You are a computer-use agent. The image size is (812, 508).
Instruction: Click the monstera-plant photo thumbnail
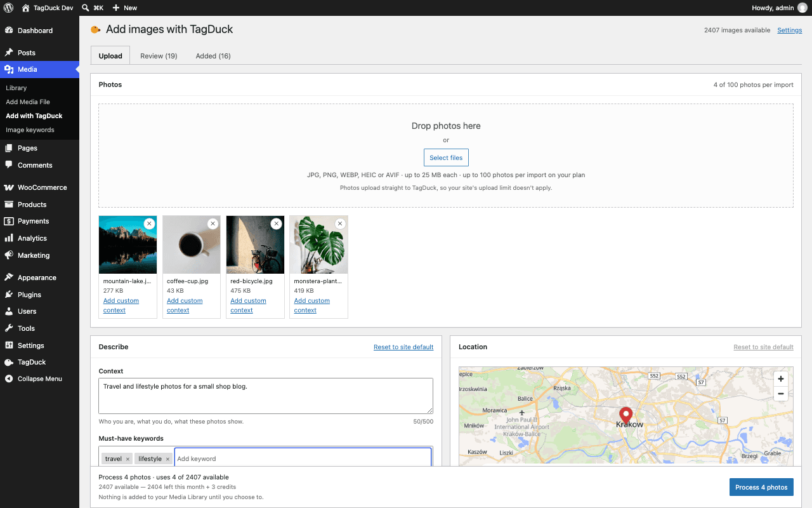pos(318,244)
